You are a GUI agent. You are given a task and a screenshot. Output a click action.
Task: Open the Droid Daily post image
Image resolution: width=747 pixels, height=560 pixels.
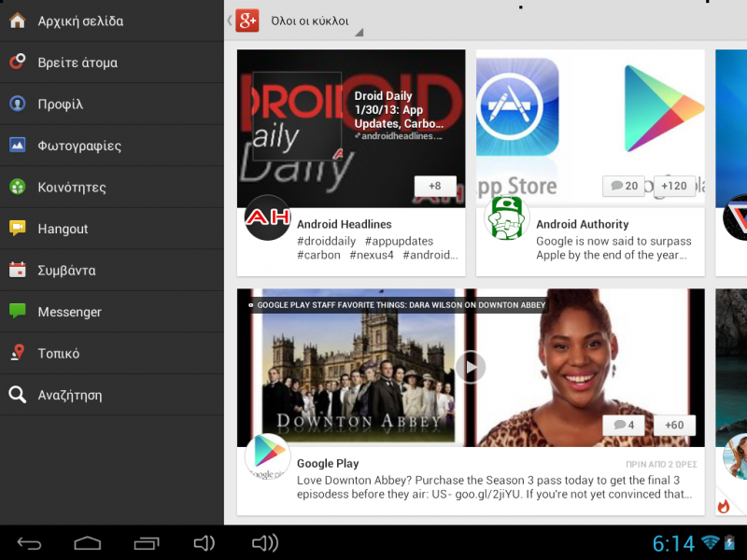coord(351,129)
